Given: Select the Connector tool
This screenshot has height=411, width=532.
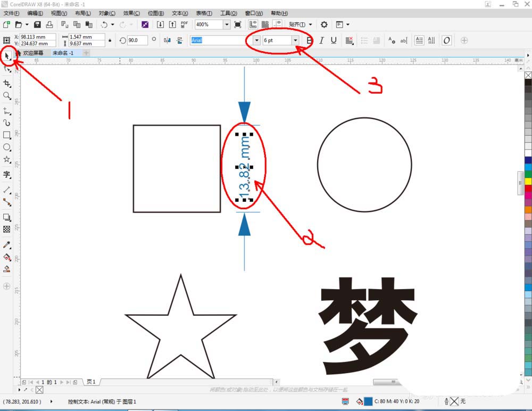Looking at the screenshot, I should (x=7, y=202).
